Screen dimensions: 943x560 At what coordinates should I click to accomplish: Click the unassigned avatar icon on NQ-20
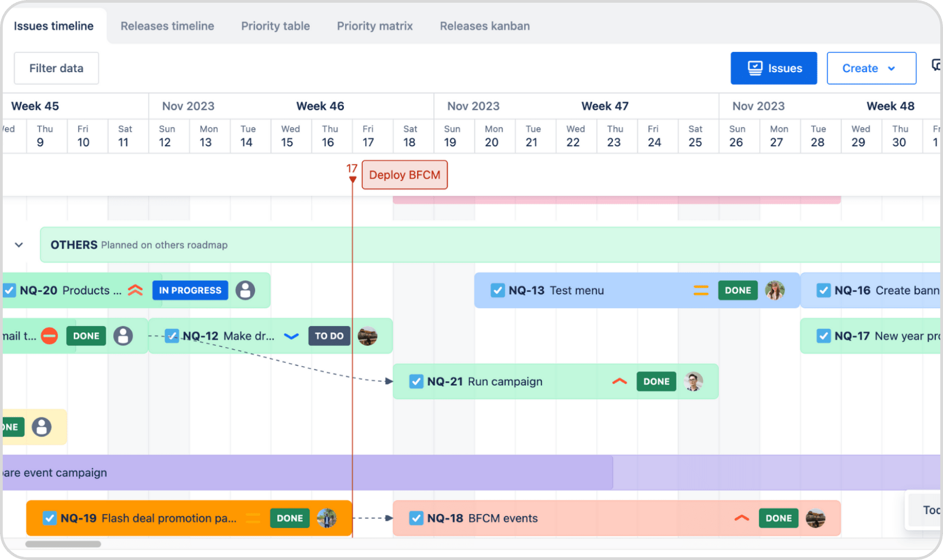pos(245,290)
